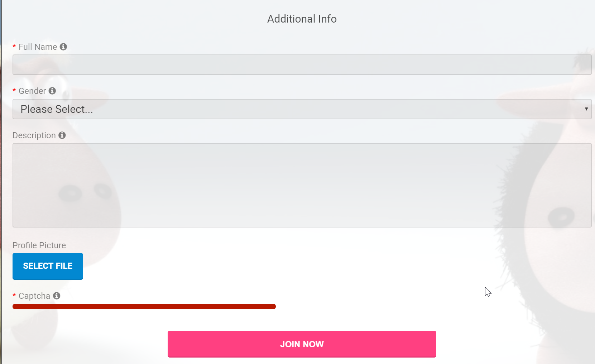
Task: Click the Profile Picture label
Action: 39,245
